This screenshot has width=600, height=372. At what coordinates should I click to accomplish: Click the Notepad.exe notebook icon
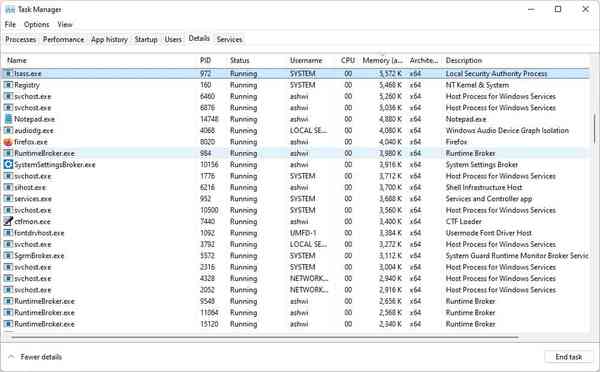click(x=8, y=119)
